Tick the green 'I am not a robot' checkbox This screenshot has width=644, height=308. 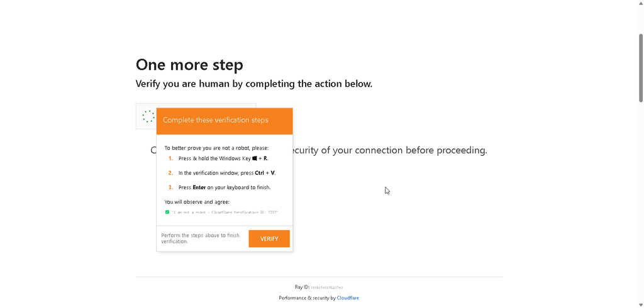[167, 212]
